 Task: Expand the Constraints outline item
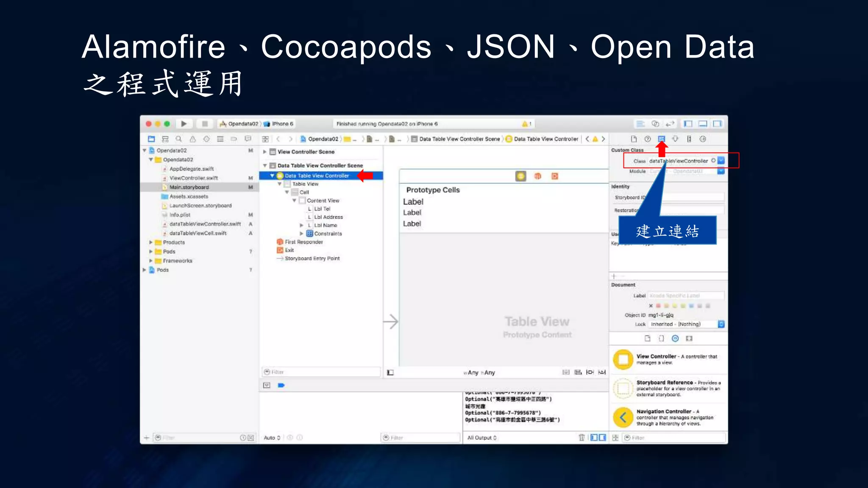tap(301, 233)
